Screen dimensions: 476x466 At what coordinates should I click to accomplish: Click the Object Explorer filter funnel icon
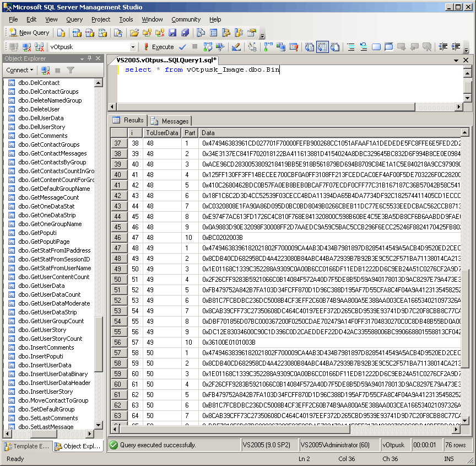point(71,70)
